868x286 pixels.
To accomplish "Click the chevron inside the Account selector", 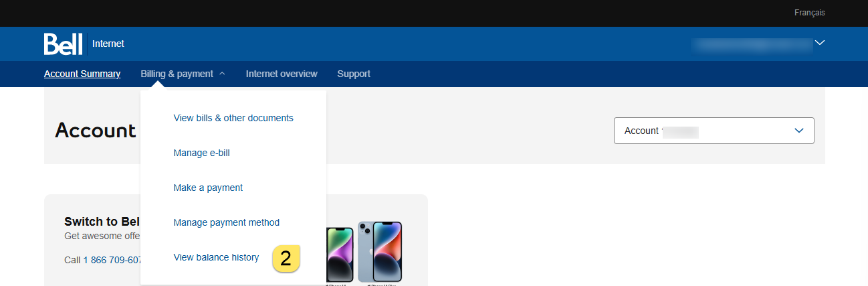I will [798, 131].
